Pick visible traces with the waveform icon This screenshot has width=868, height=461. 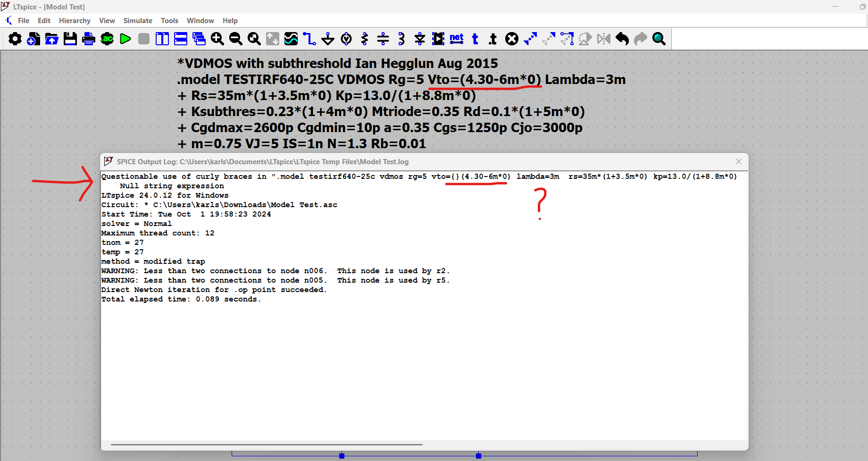[x=291, y=39]
